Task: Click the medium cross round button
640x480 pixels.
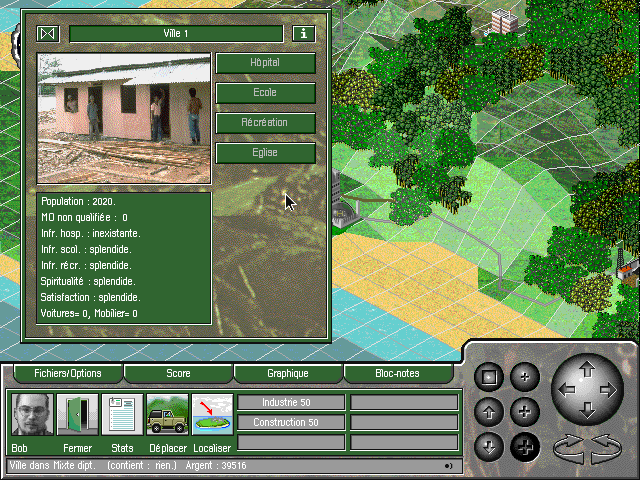Action: [525, 412]
